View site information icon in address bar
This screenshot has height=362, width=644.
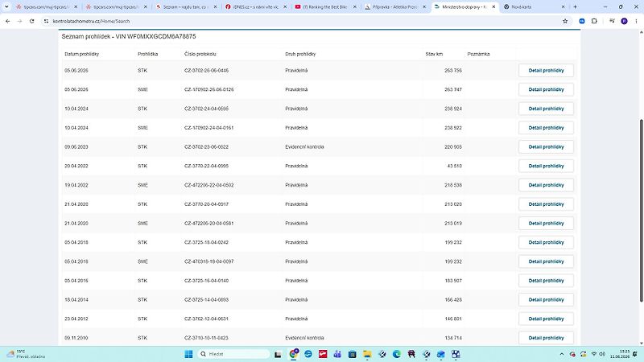pyautogui.click(x=46, y=21)
